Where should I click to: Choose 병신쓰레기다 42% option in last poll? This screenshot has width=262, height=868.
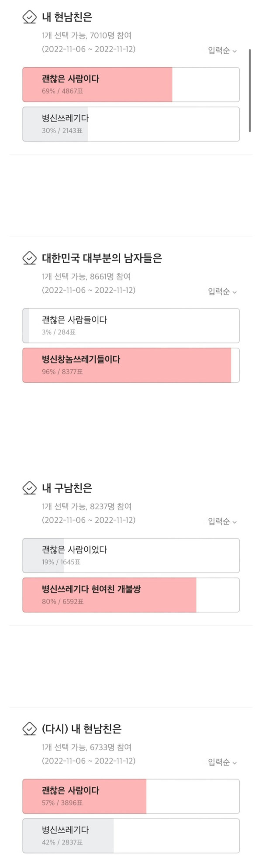[131, 836]
